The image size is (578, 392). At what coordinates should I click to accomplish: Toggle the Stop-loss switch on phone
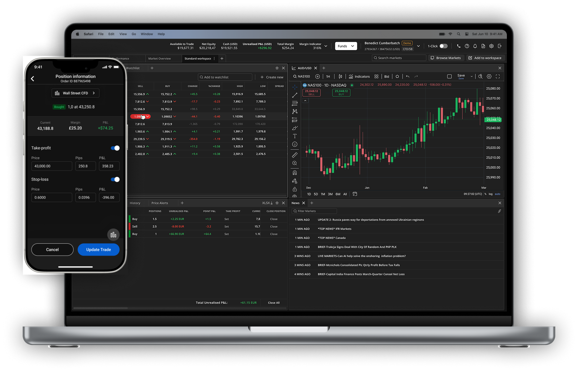pos(115,179)
